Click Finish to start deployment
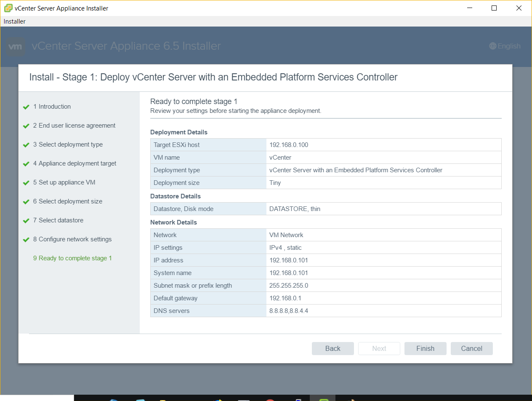The height and width of the screenshot is (401, 532). (x=426, y=348)
